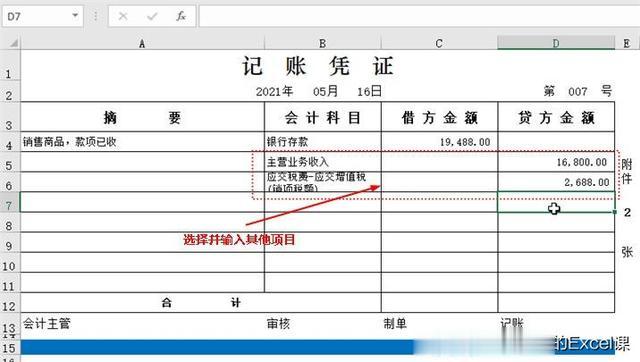Select column A header
This screenshot has height=362, width=640.
pos(142,43)
